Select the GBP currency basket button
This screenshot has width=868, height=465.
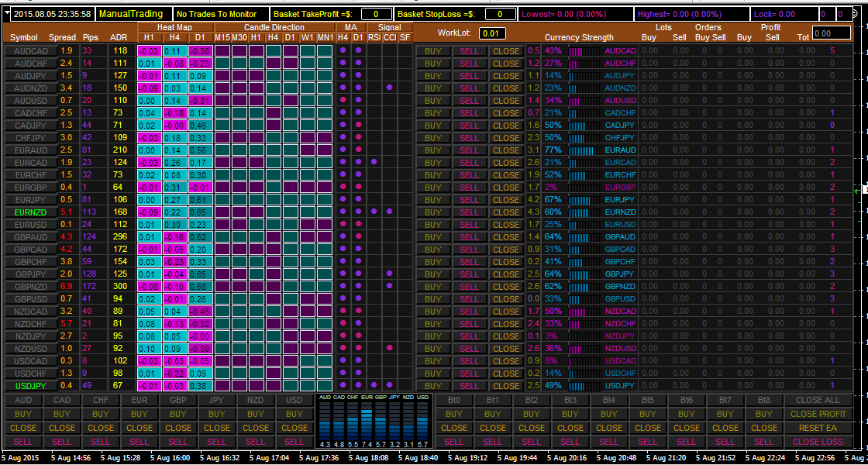(178, 400)
